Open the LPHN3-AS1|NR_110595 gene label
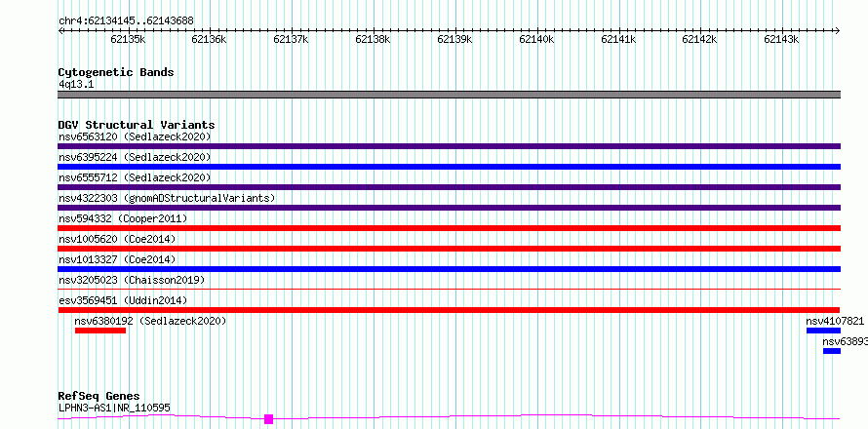 (x=114, y=408)
